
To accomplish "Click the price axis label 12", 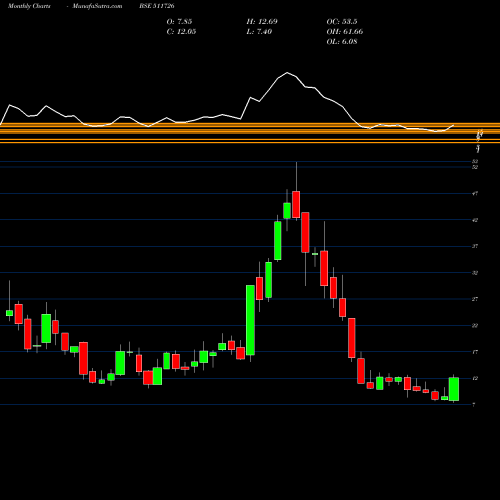I will 475,378.
